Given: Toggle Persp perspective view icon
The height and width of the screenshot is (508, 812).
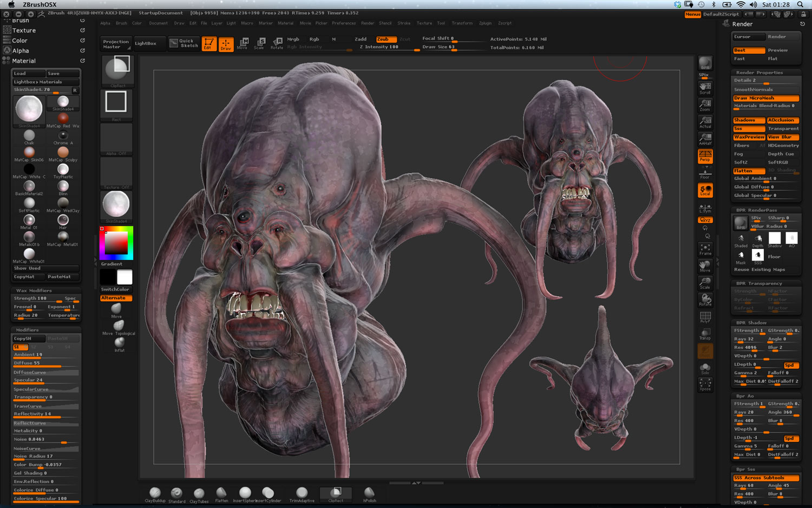Looking at the screenshot, I should (705, 156).
